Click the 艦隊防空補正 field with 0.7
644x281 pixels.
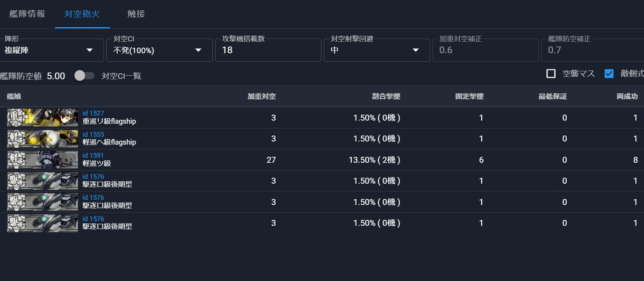[592, 50]
